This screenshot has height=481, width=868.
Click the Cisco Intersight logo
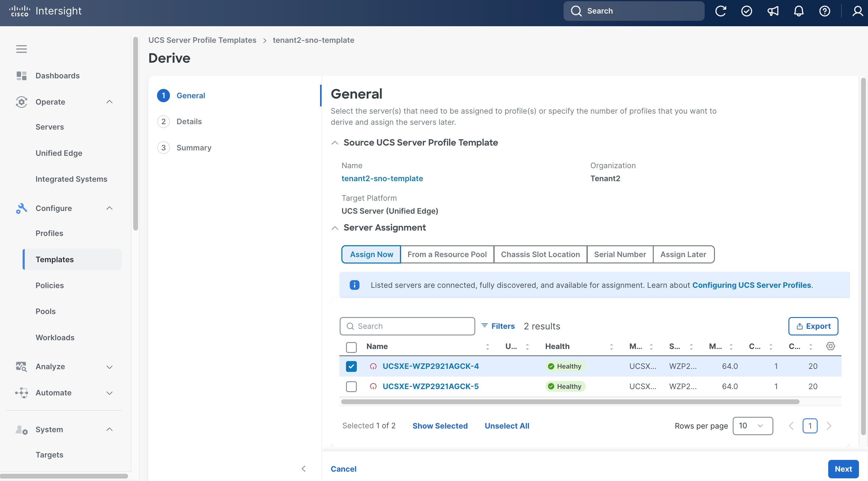(46, 11)
